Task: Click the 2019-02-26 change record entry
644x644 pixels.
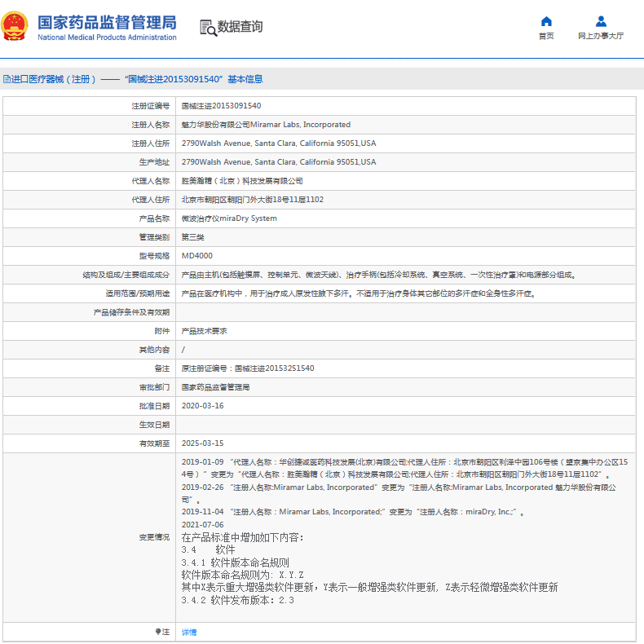Action: click(x=399, y=493)
